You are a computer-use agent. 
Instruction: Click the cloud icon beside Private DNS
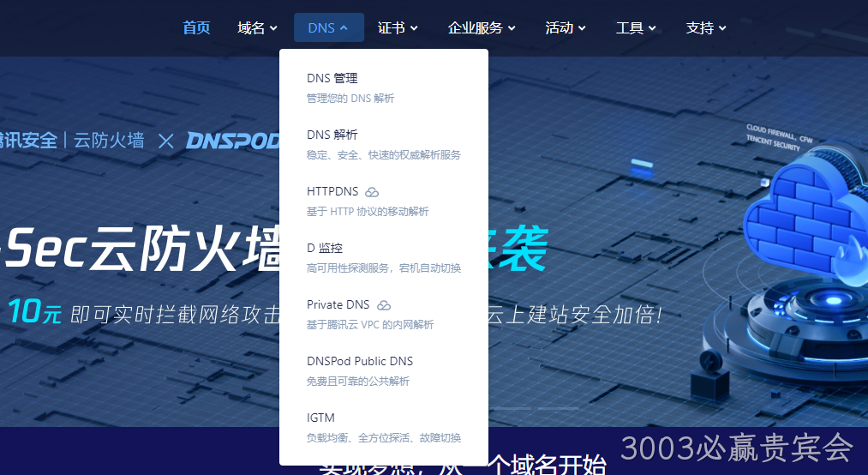coord(384,305)
